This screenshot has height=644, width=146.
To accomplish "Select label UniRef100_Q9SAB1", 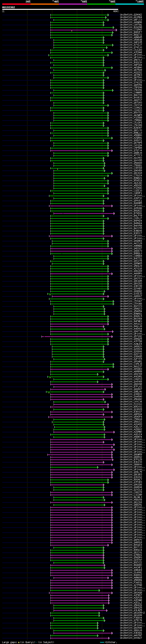I will [x=131, y=361].
